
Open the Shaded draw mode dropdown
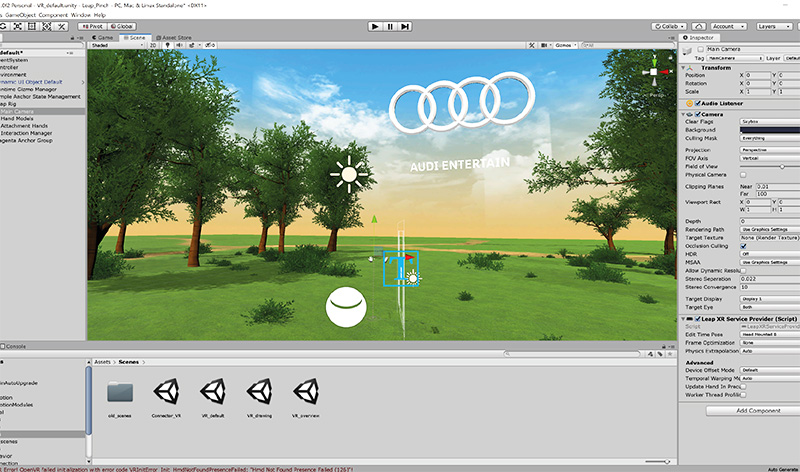pyautogui.click(x=117, y=45)
